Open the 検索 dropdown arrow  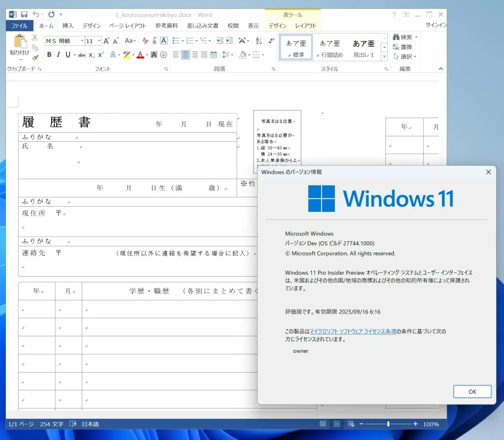tap(416, 37)
